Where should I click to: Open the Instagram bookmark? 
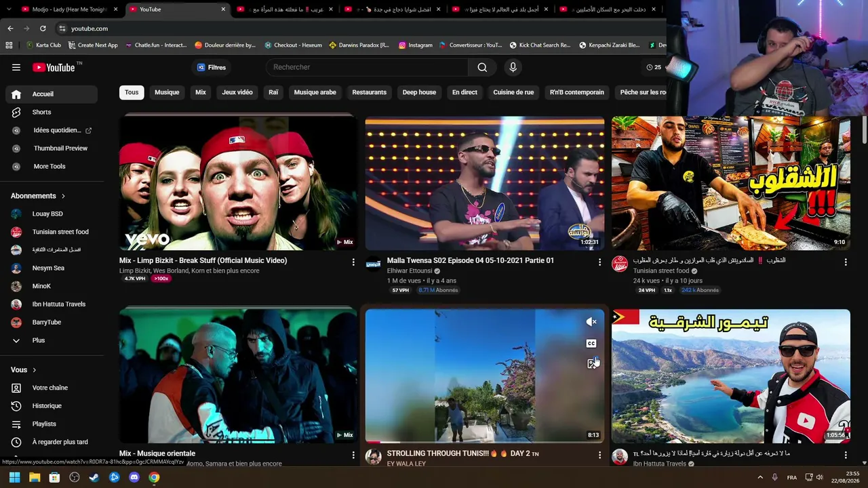point(415,45)
